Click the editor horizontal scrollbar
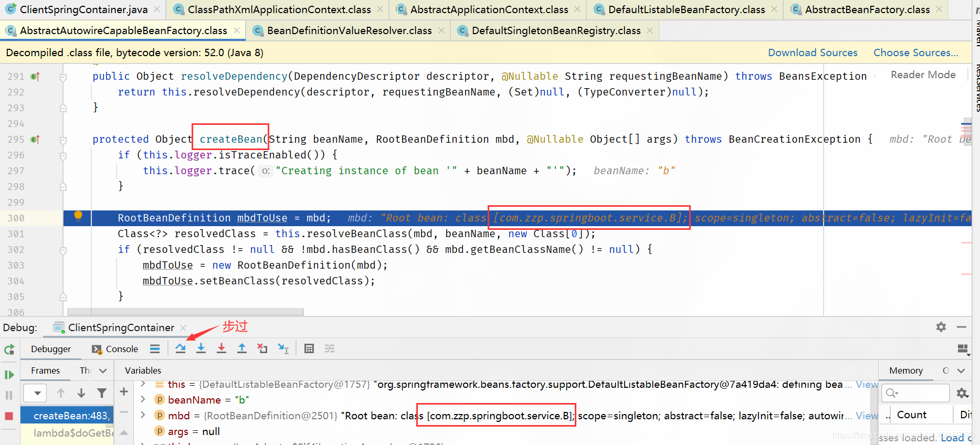 185,312
